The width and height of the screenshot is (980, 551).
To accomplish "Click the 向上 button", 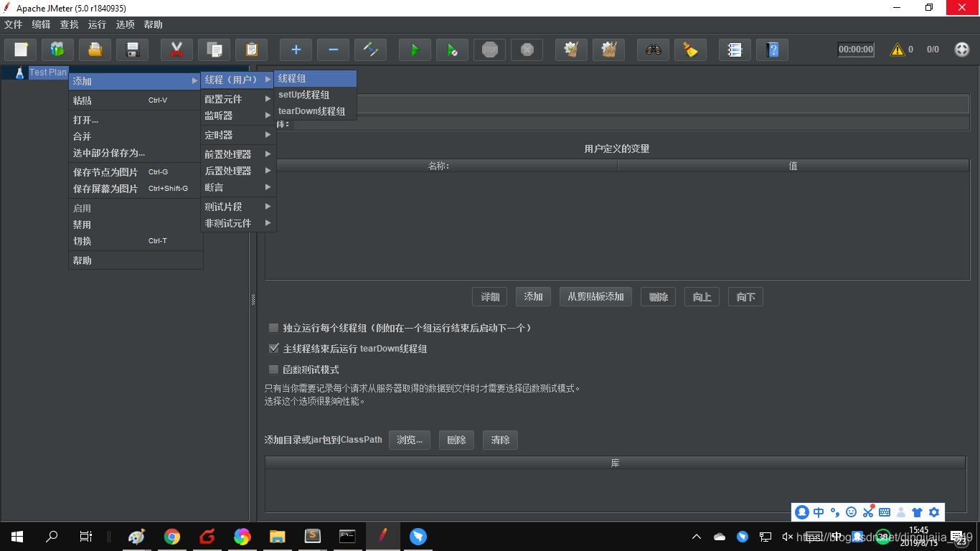I will pos(702,297).
